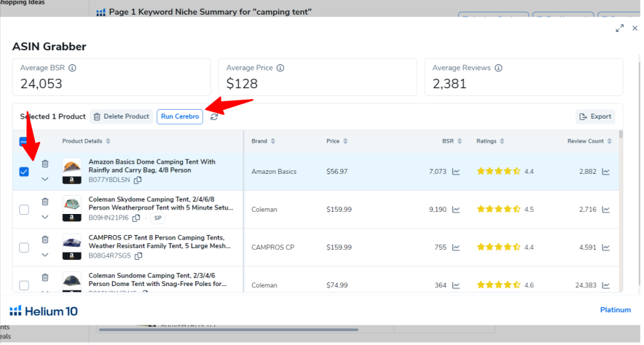Click the $56.97 price cell
644x345 pixels.
pos(337,172)
